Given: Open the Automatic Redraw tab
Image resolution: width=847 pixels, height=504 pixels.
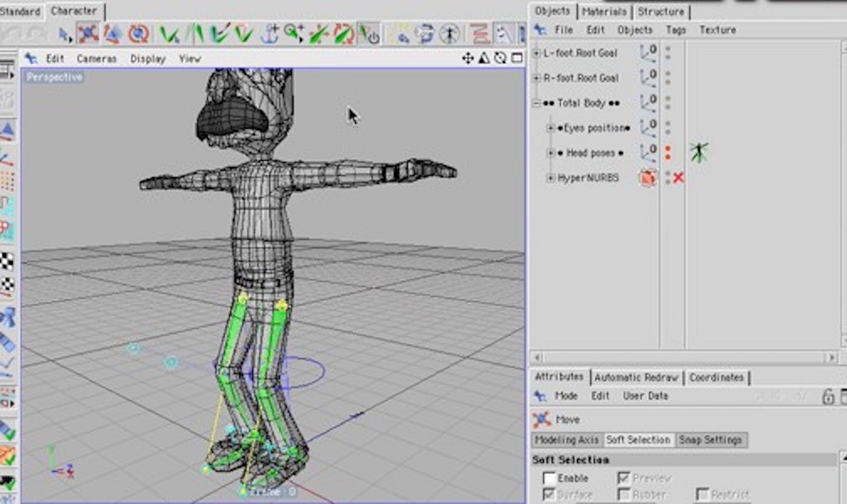Looking at the screenshot, I should [x=636, y=377].
